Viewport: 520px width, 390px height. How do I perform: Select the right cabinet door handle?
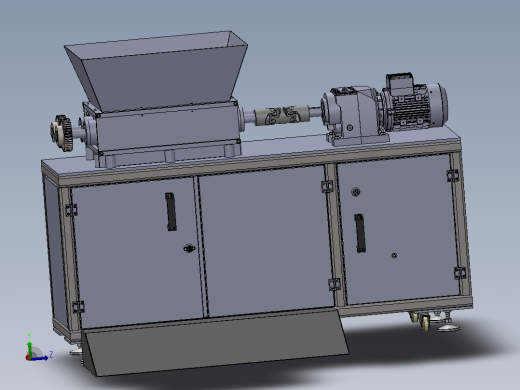pyautogui.click(x=360, y=233)
